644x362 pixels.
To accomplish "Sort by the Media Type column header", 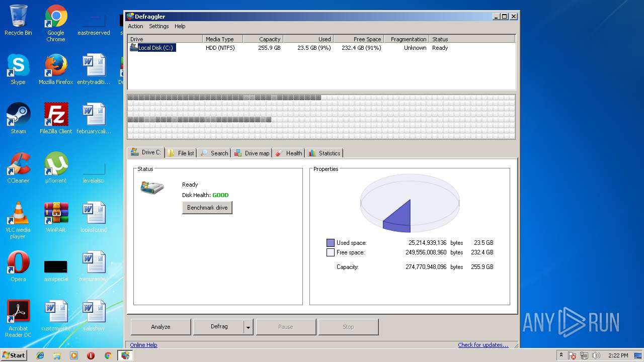I will (222, 39).
